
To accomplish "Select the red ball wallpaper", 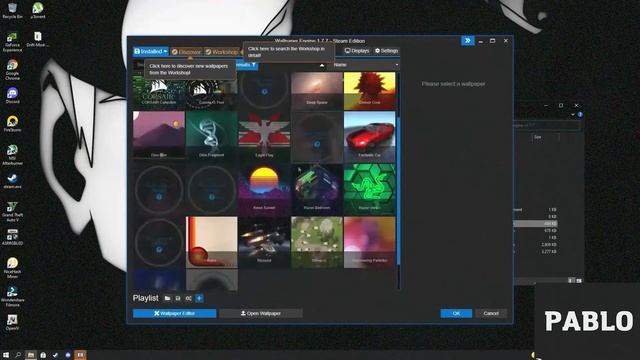I will (x=211, y=241).
